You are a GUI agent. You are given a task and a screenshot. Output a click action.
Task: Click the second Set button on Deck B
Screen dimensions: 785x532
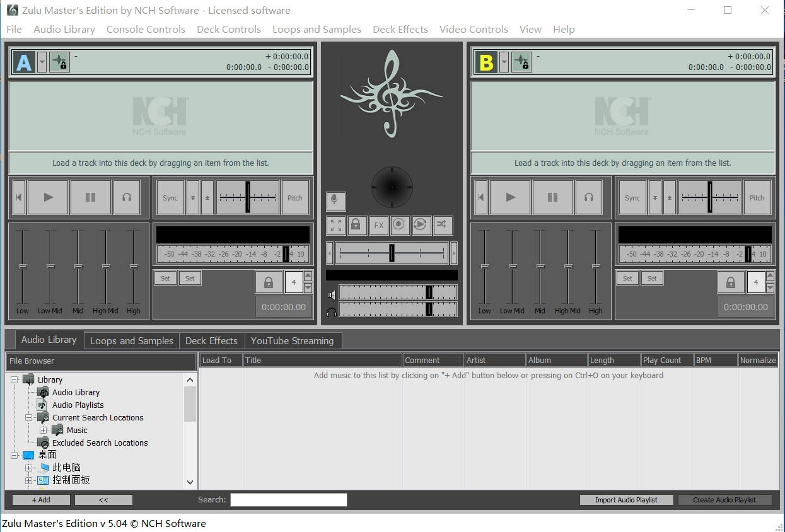pos(652,278)
